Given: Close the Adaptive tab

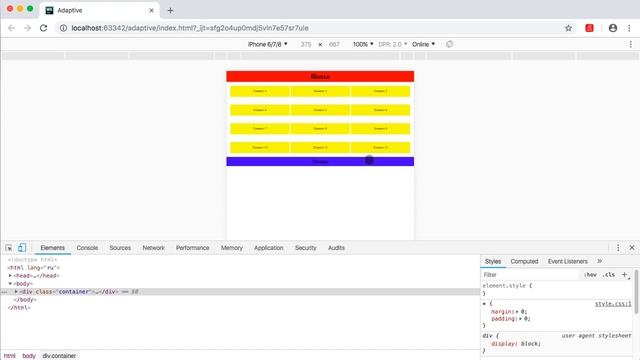Looking at the screenshot, I should click(x=151, y=11).
